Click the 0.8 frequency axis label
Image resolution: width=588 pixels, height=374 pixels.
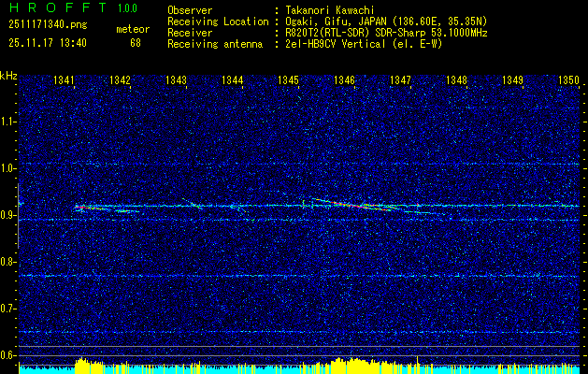(x=8, y=262)
